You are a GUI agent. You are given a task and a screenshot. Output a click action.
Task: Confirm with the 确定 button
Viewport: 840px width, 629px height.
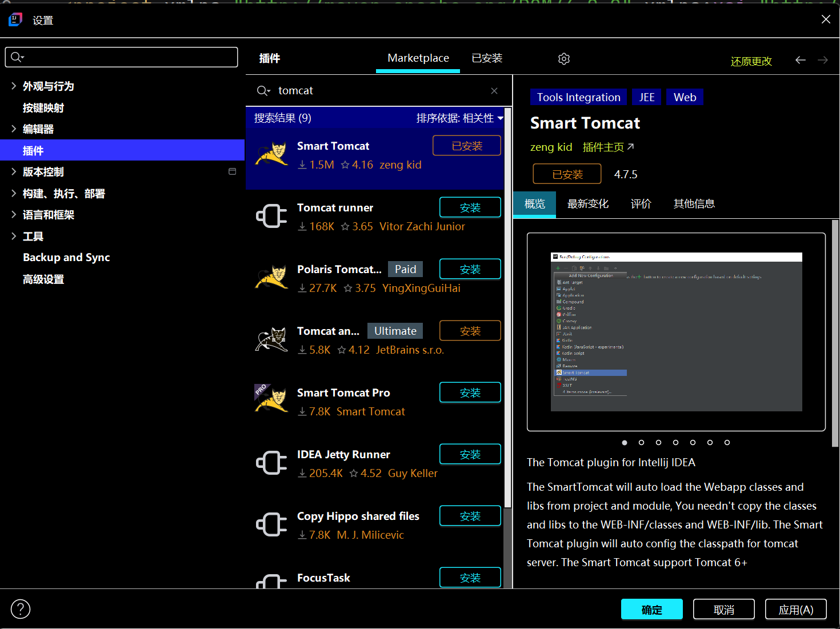coord(652,610)
